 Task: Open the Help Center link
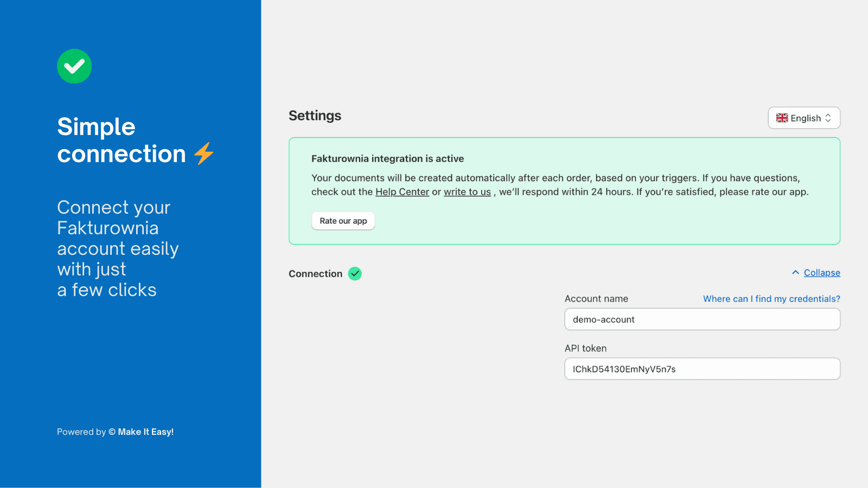pos(402,192)
